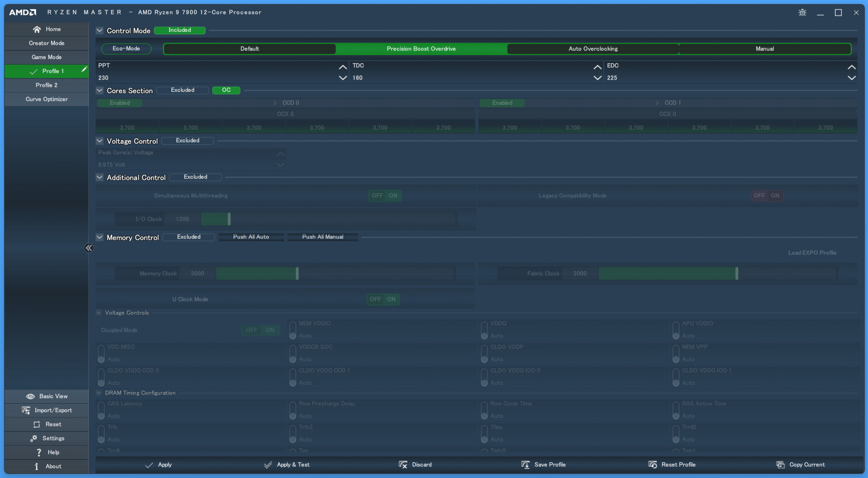
Task: Click the I/O Clock slider handle
Action: [x=229, y=219]
